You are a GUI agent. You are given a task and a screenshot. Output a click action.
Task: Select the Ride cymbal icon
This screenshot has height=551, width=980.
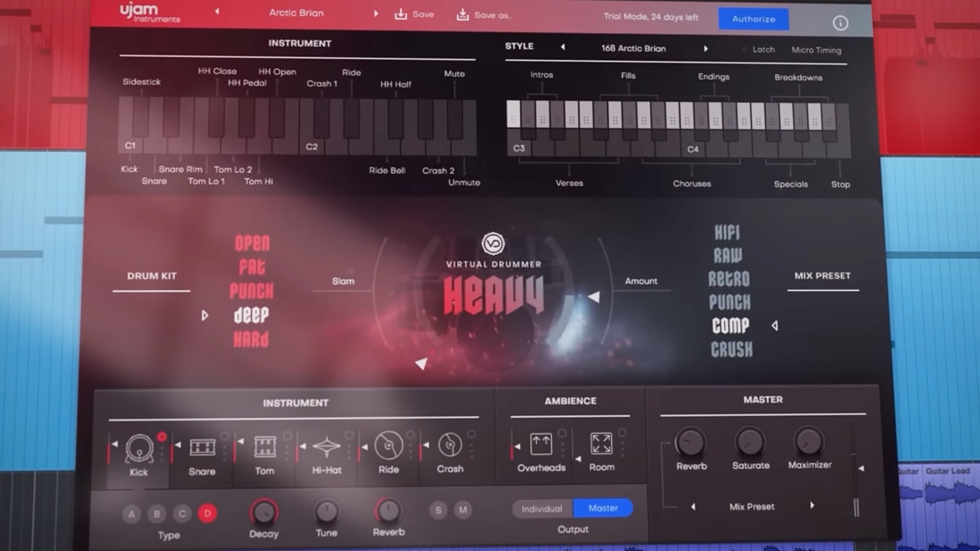pos(388,446)
